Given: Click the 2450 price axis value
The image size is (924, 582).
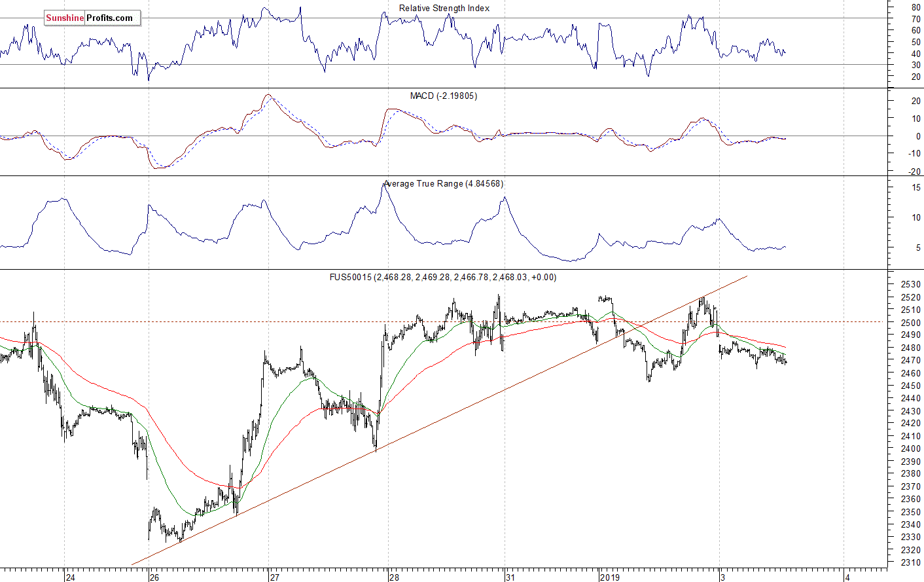Looking at the screenshot, I should pos(911,386).
